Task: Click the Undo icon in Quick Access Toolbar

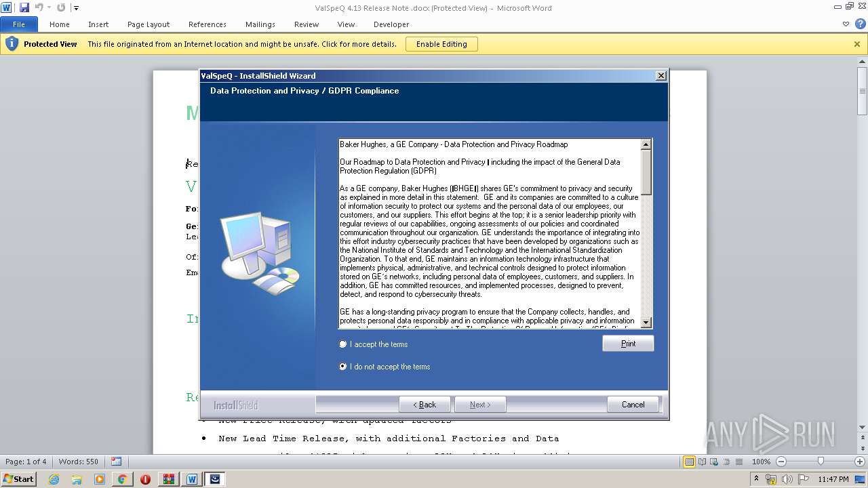Action: click(x=39, y=7)
